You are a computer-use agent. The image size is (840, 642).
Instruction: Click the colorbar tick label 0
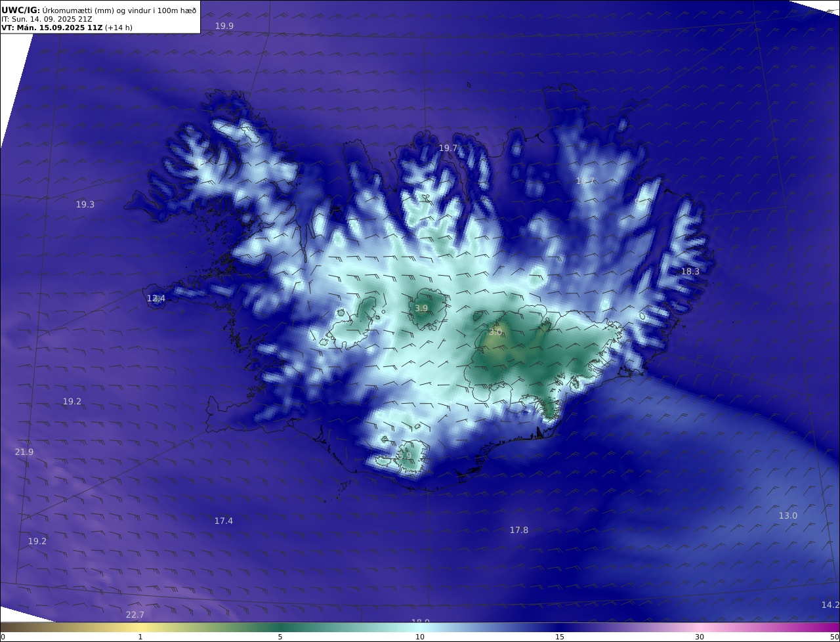click(3, 637)
